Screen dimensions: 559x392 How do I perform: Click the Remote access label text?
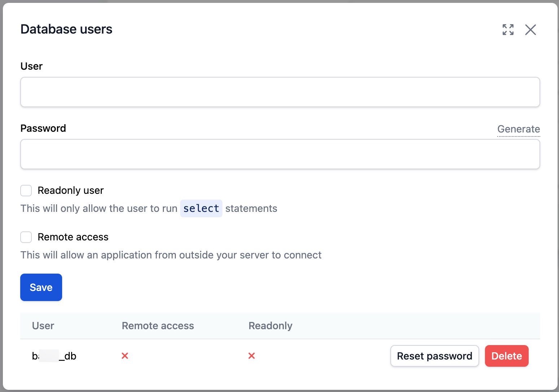tap(73, 237)
